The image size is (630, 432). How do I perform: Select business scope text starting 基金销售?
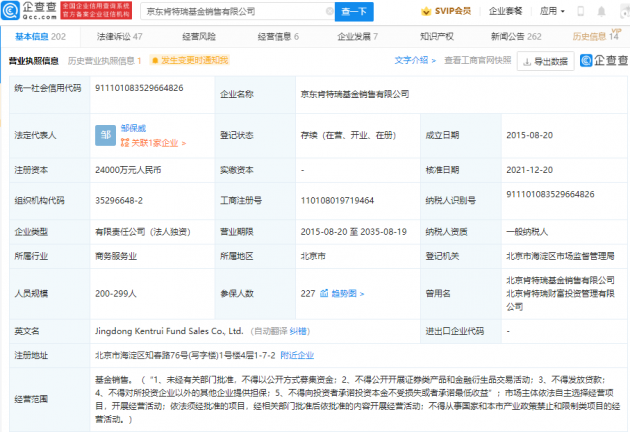click(x=358, y=399)
